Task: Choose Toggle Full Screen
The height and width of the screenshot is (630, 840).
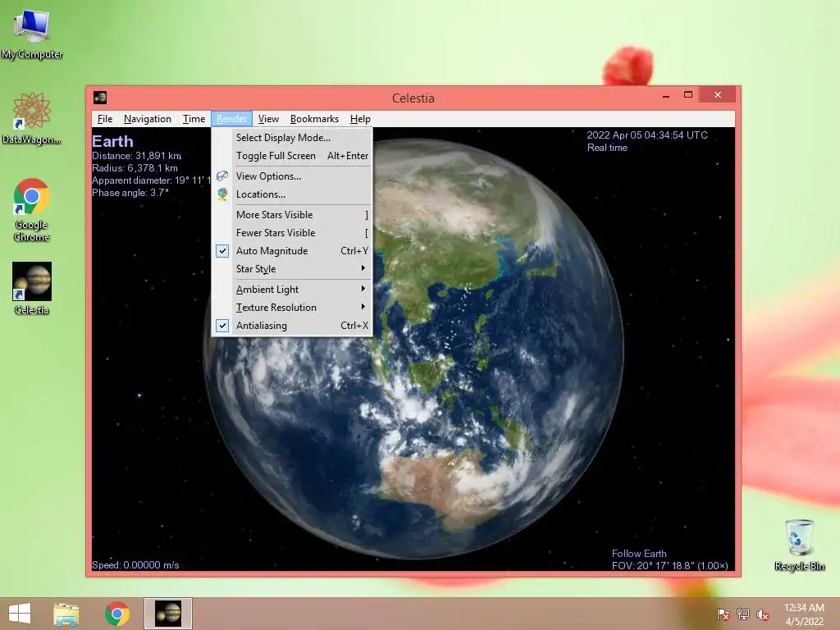Action: [291, 156]
